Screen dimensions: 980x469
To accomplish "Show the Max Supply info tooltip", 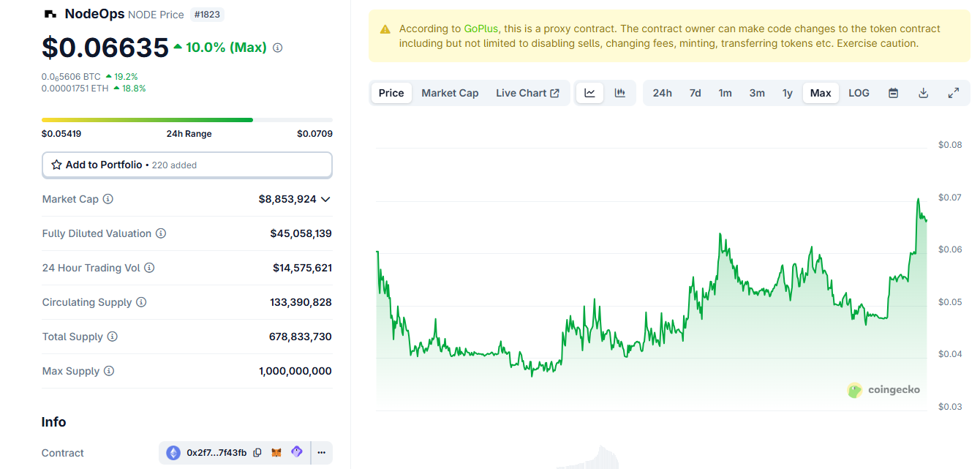I will tap(109, 371).
